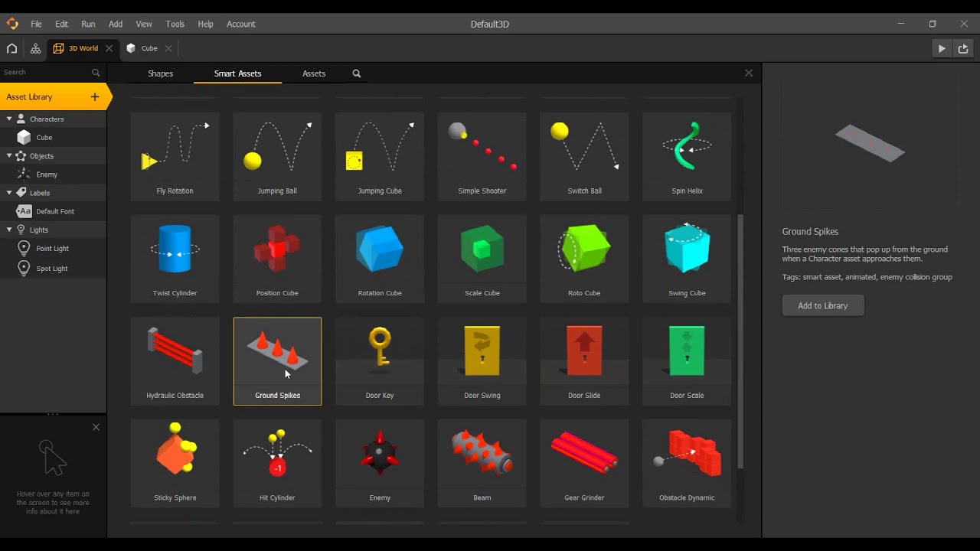Choose the Scale Cube asset
Screen dimensions: 980x551
pyautogui.click(x=482, y=259)
